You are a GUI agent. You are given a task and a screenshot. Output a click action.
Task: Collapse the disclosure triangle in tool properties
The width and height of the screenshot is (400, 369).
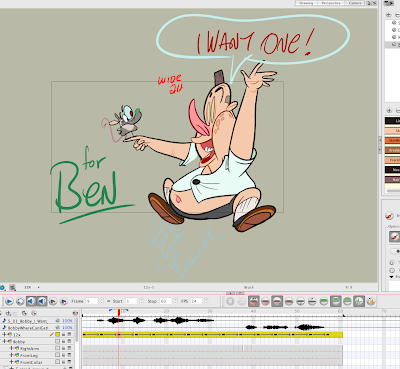392,277
